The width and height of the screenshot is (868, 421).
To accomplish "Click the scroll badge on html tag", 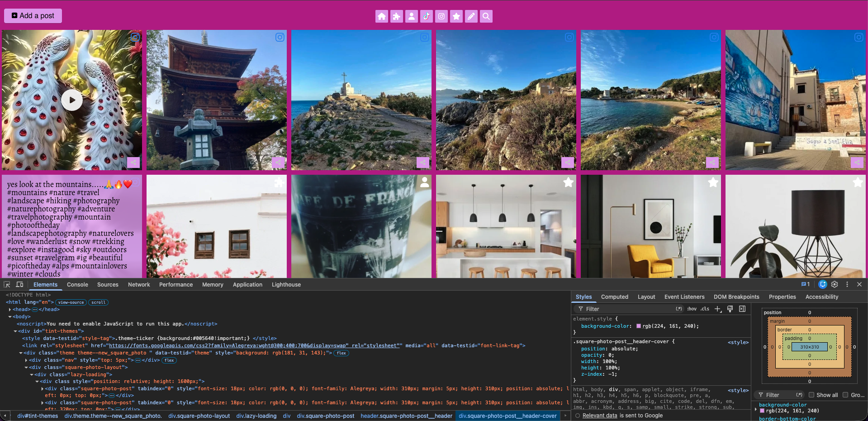I will [x=98, y=302].
